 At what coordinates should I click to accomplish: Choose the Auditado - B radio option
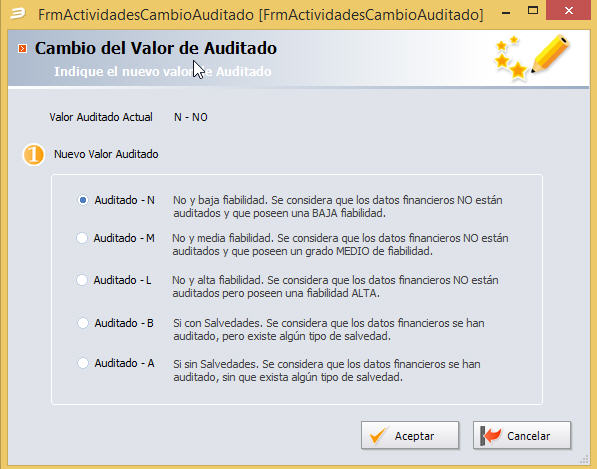(x=83, y=323)
